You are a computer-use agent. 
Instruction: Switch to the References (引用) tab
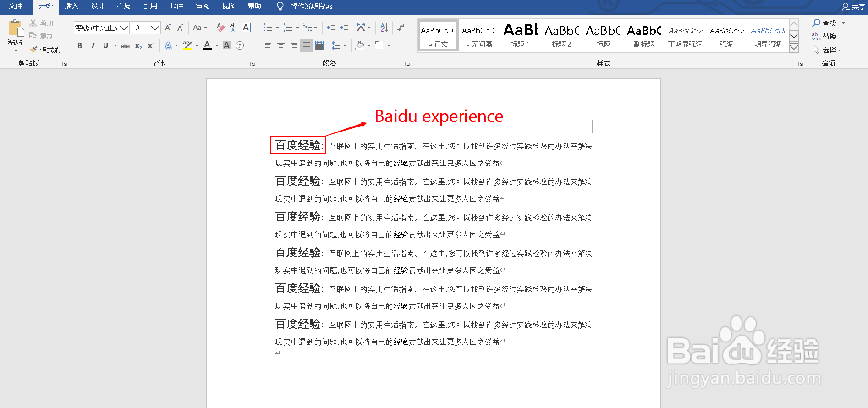tap(150, 6)
